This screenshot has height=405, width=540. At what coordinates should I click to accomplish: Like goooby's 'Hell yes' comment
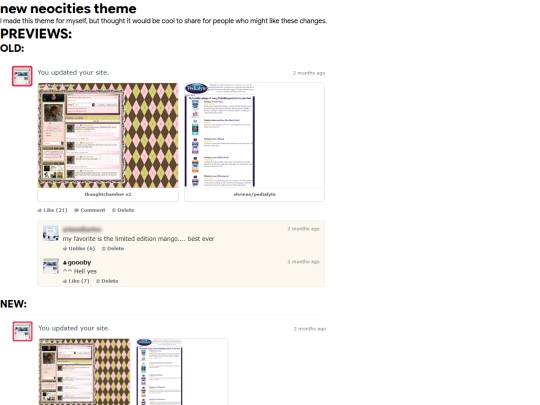76,281
